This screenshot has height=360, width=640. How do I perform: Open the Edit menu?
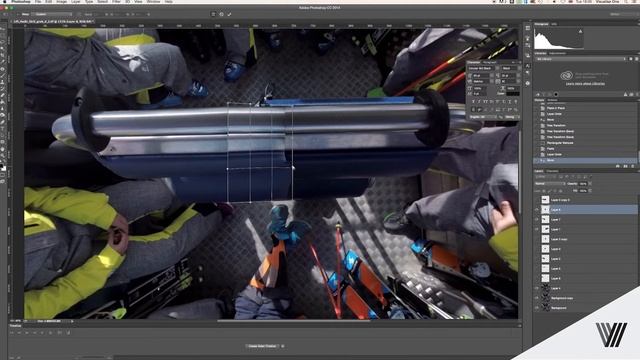point(49,2)
